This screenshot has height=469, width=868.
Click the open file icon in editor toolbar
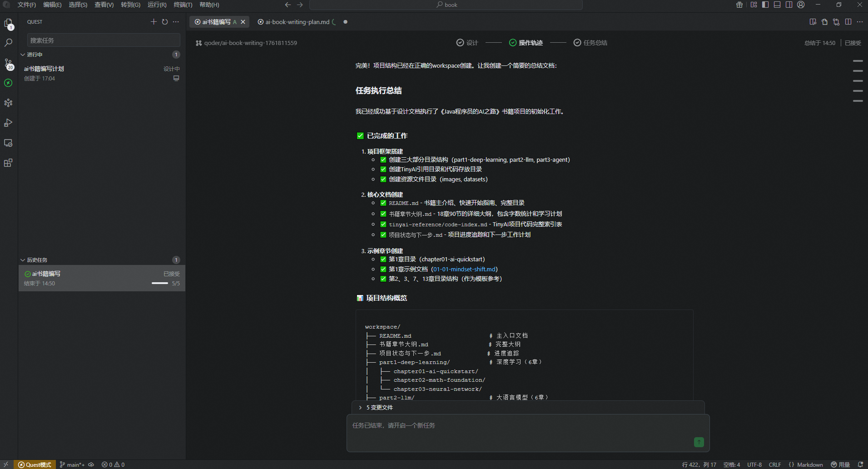click(825, 22)
